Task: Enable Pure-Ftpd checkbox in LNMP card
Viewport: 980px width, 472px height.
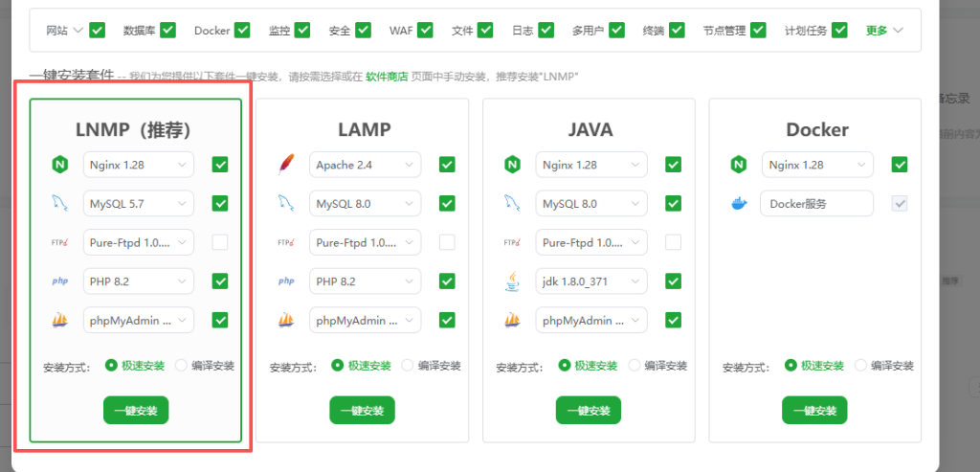Action: pos(220,242)
